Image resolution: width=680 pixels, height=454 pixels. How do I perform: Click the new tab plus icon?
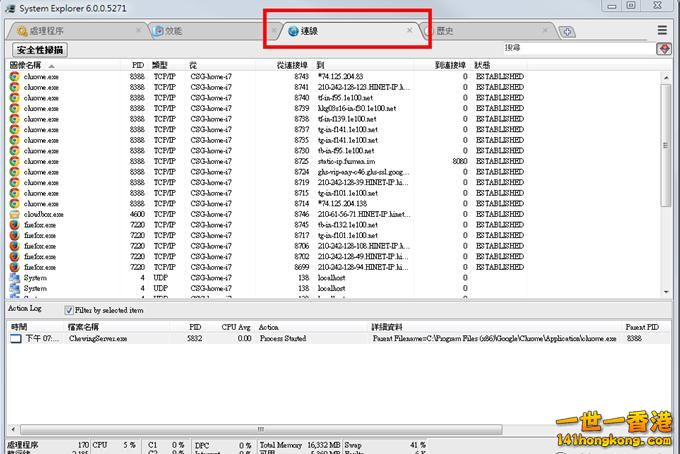coord(568,32)
